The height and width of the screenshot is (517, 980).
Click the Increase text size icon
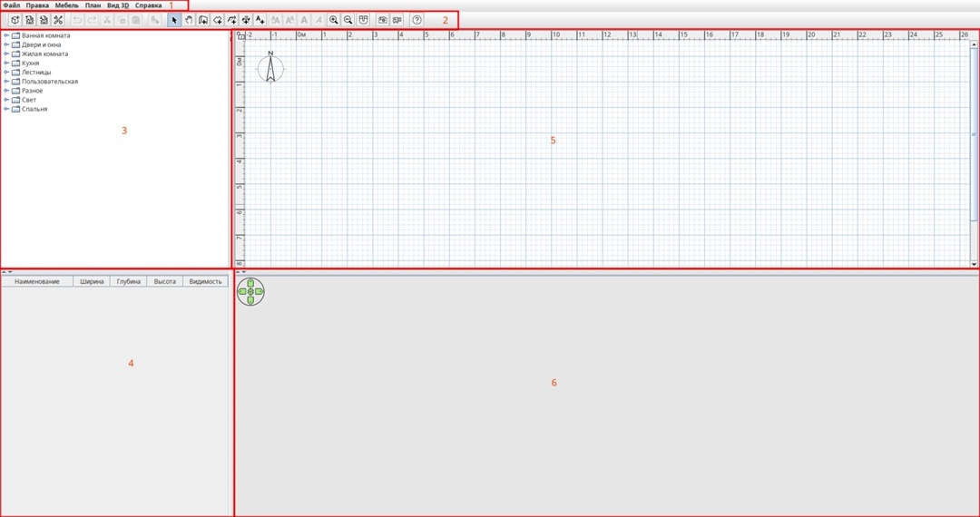pos(276,20)
